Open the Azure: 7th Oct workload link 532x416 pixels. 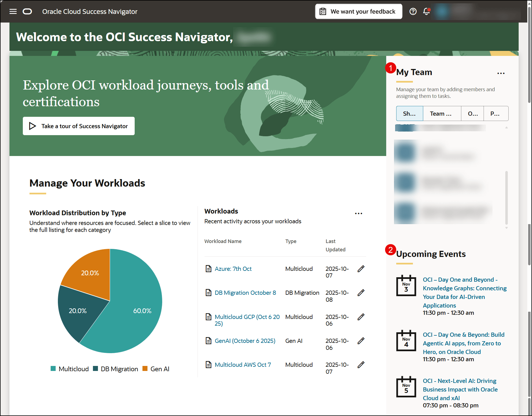(233, 269)
